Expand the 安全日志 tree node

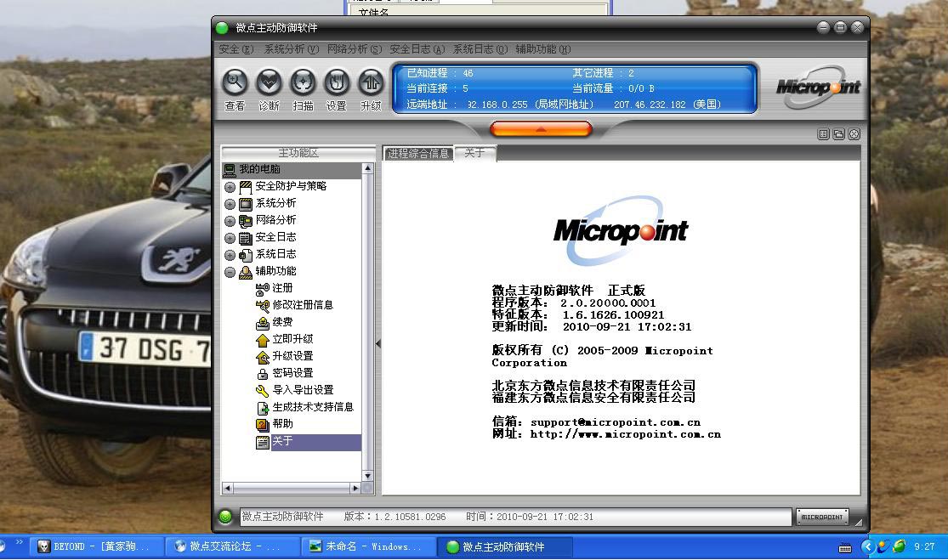point(230,238)
